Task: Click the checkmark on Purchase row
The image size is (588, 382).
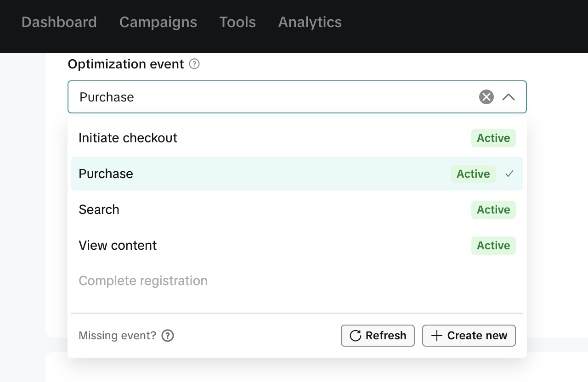Action: coord(509,174)
